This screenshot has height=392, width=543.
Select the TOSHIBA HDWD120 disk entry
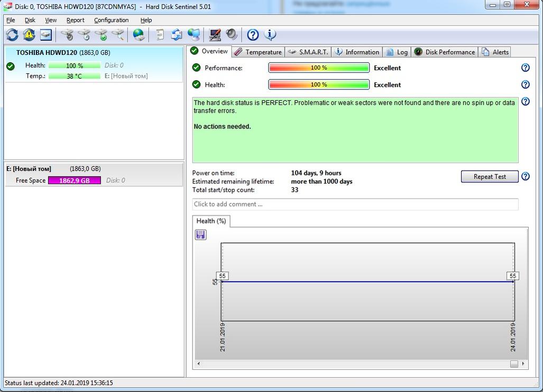click(x=94, y=64)
